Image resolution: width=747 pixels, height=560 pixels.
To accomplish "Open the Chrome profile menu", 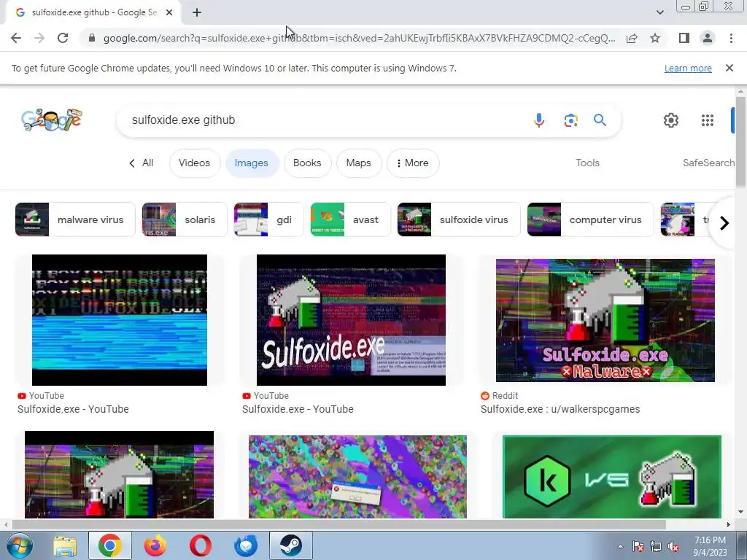I will coord(708,38).
